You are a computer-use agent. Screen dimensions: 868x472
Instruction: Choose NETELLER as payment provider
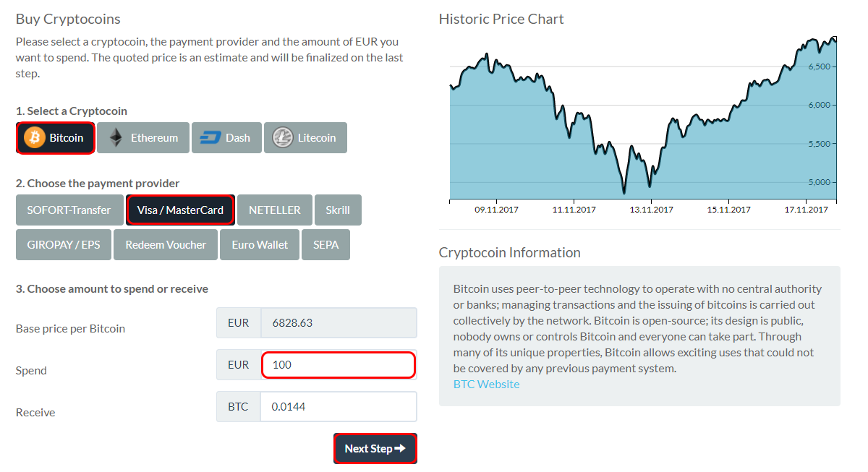[275, 210]
